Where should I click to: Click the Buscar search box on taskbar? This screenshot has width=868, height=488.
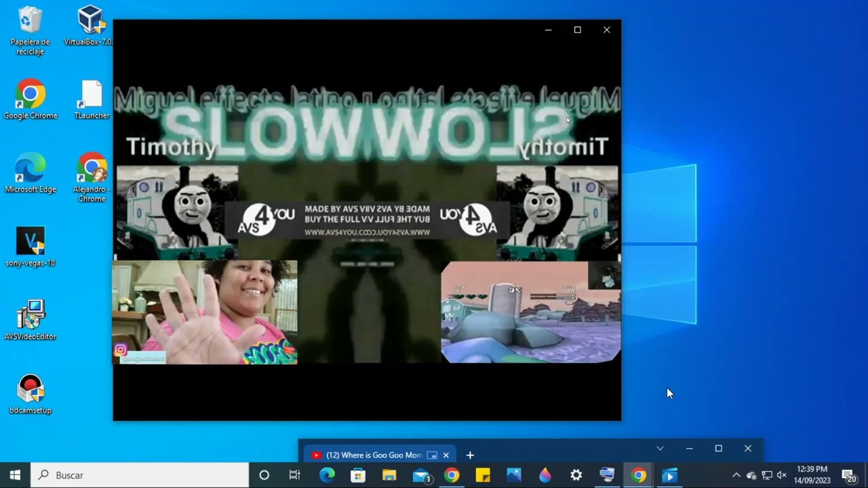(140, 475)
